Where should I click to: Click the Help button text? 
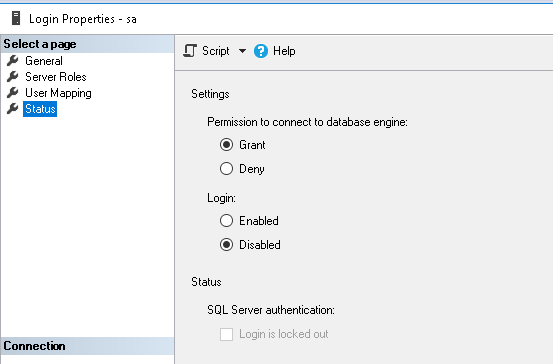[284, 51]
